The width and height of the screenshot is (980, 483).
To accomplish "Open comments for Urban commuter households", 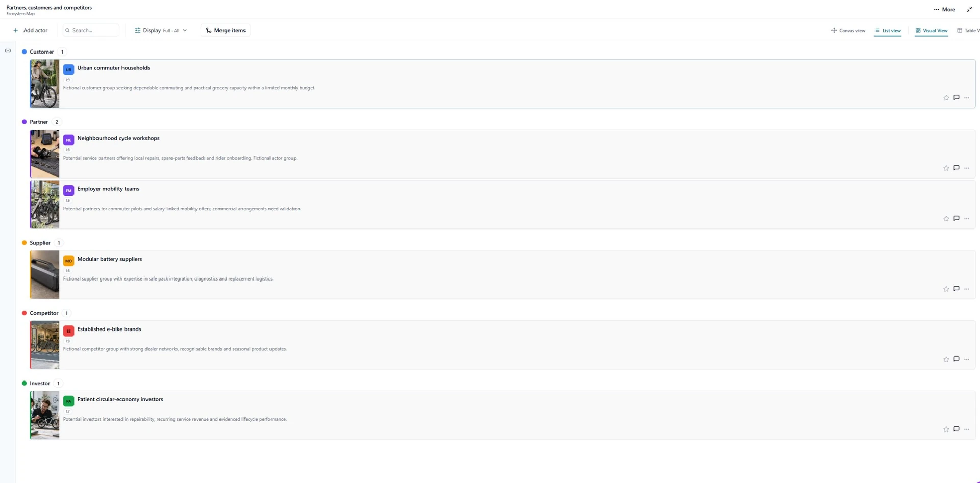I will pyautogui.click(x=957, y=97).
